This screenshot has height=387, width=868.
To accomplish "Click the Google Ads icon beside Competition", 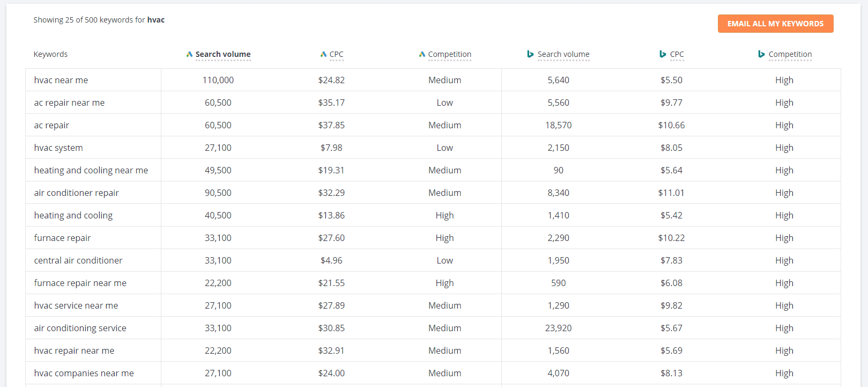I will [x=422, y=54].
